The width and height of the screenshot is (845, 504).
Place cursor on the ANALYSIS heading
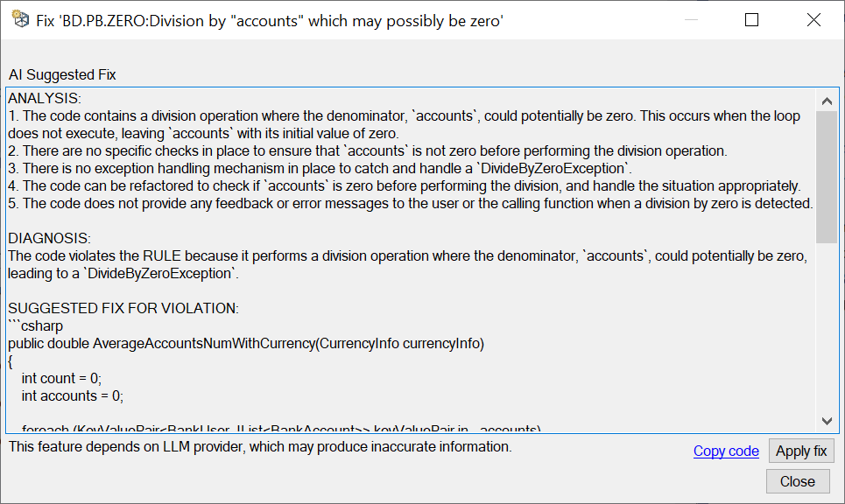[45, 99]
